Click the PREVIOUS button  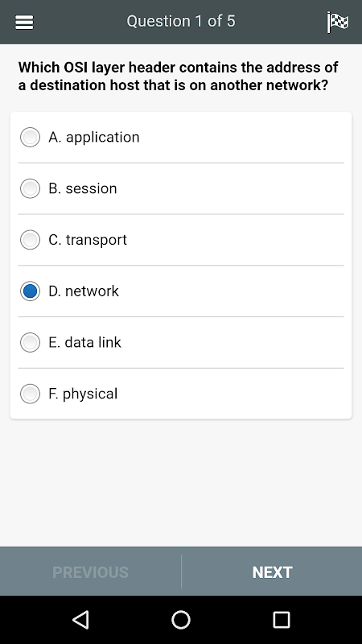pos(90,572)
